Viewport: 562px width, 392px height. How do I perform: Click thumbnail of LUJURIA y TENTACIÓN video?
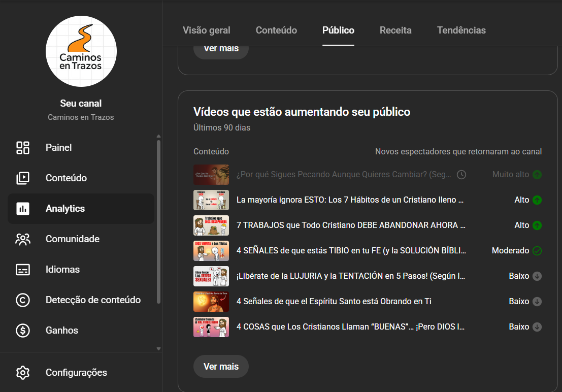(x=211, y=276)
